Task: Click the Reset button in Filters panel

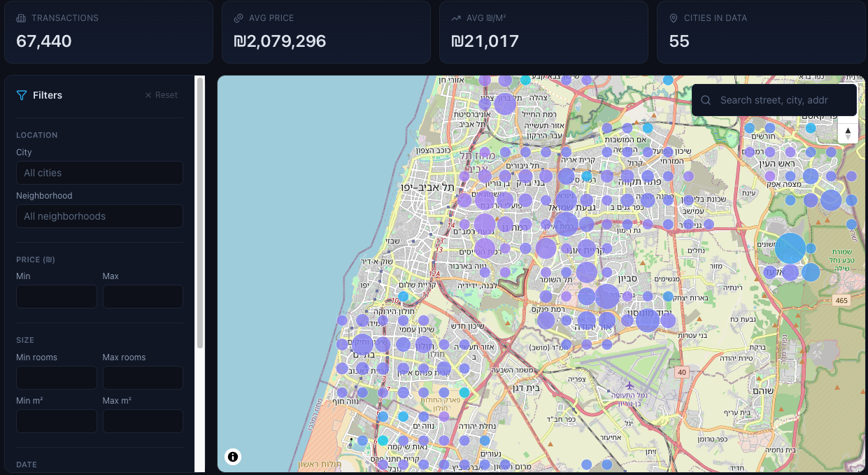Action: click(x=162, y=95)
